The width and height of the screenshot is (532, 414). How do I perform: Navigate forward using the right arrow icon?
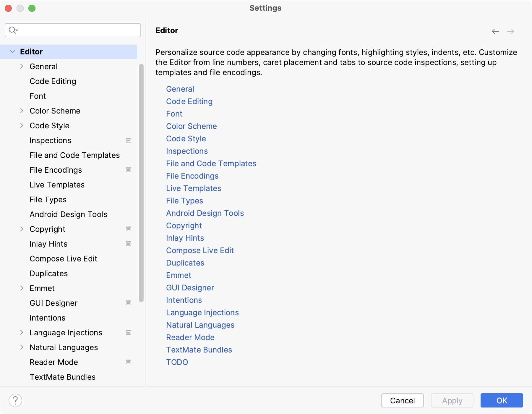pos(511,31)
